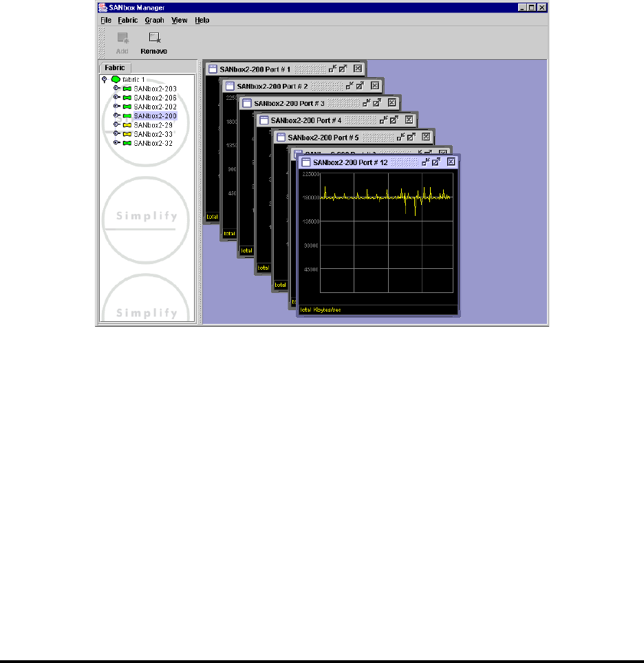Click the Remove graph toolbar button
The height and width of the screenshot is (663, 644).
tap(153, 43)
